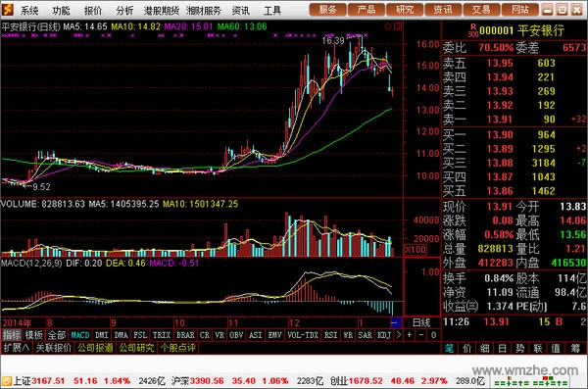
Task: Select the MACD indicator tab
Action: click(x=80, y=335)
